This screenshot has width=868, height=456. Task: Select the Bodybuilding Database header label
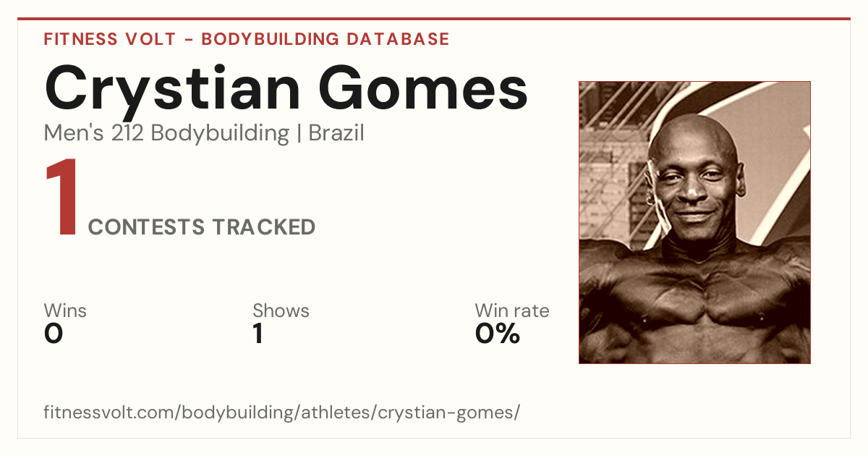(325, 39)
